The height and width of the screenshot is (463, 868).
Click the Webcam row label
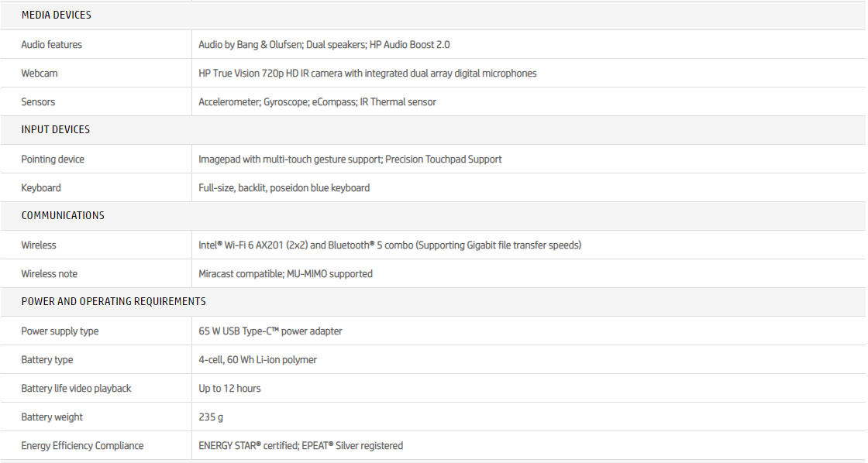[x=40, y=74]
